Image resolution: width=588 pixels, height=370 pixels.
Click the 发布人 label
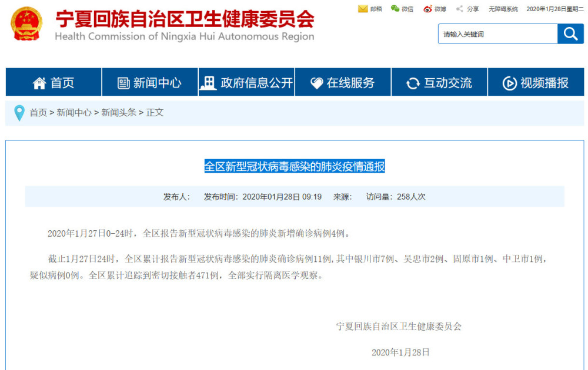pos(176,197)
